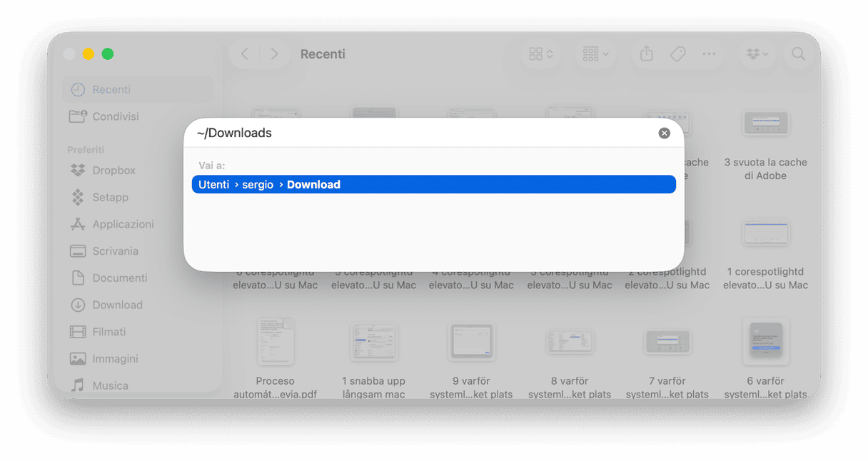The width and height of the screenshot is (868, 461).
Task: Go forward with the Finder forward arrow
Action: [x=274, y=54]
